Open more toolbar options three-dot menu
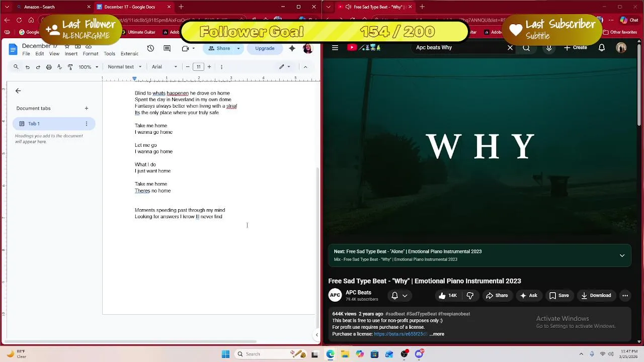 pos(221,66)
